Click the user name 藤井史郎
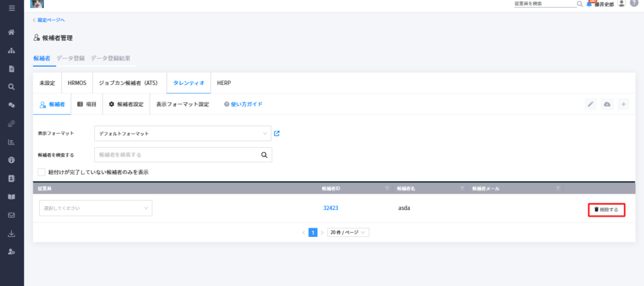This screenshot has width=644, height=286. pyautogui.click(x=604, y=4)
